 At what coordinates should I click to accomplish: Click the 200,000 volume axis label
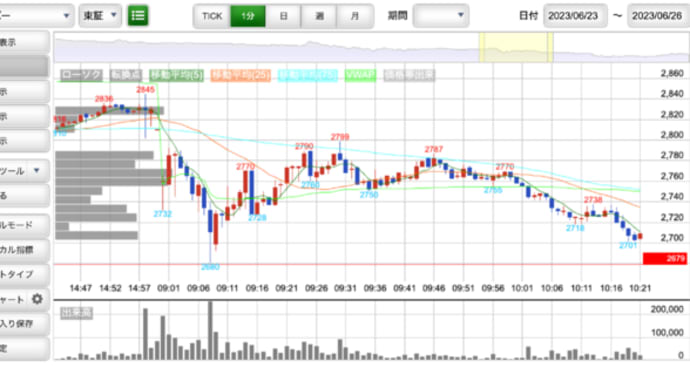point(667,310)
